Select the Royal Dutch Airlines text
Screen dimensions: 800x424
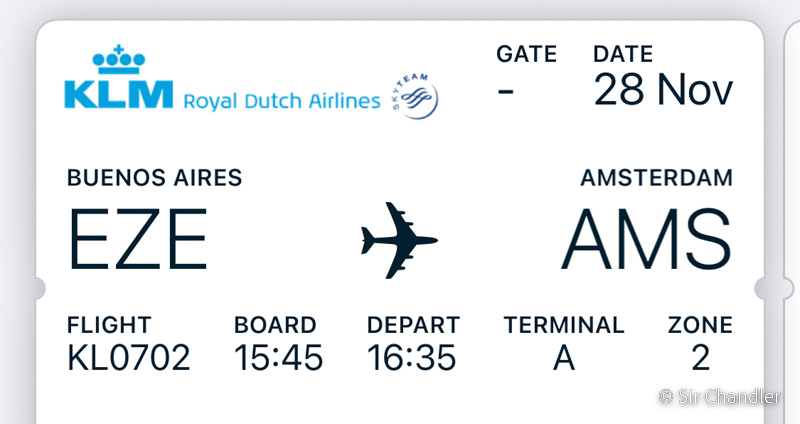pyautogui.click(x=282, y=101)
